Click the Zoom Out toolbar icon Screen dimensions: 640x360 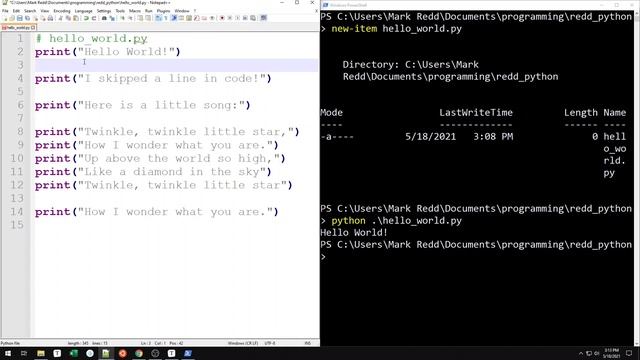[130, 18]
